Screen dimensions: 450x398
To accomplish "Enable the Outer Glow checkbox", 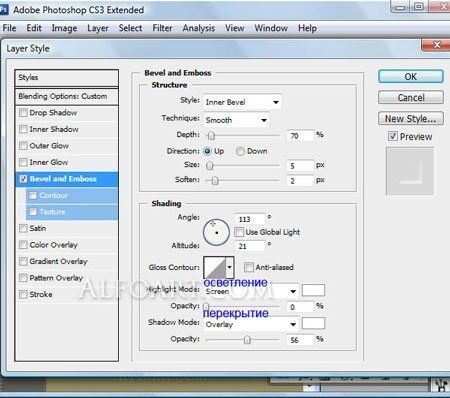I will (x=23, y=146).
